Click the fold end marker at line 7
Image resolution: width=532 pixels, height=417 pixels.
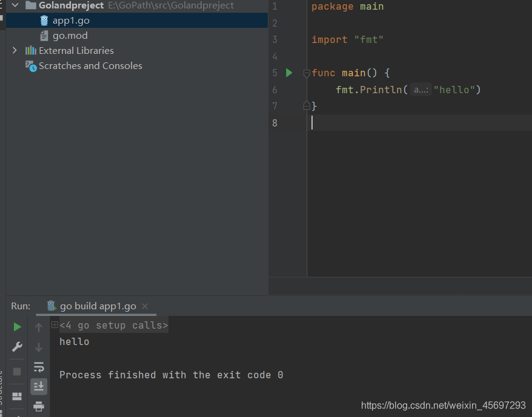point(307,106)
